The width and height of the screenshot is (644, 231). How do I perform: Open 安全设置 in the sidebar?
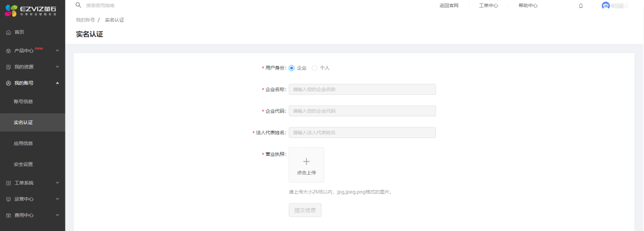23,164
